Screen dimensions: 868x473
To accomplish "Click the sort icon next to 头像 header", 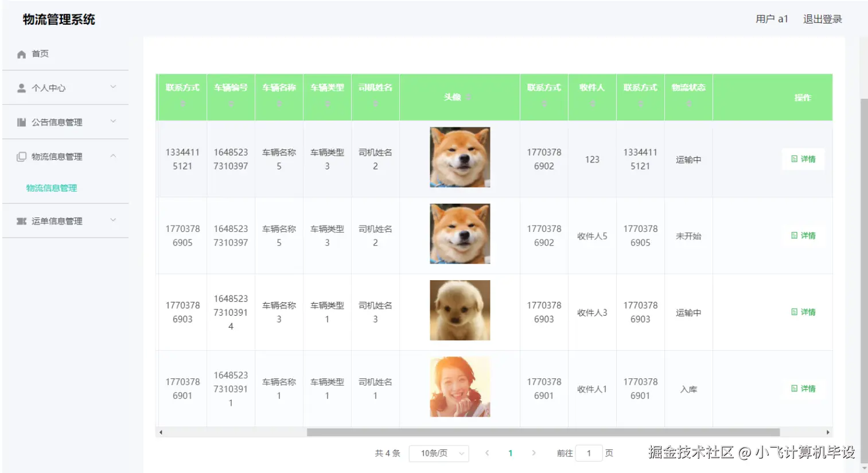I will [x=469, y=97].
